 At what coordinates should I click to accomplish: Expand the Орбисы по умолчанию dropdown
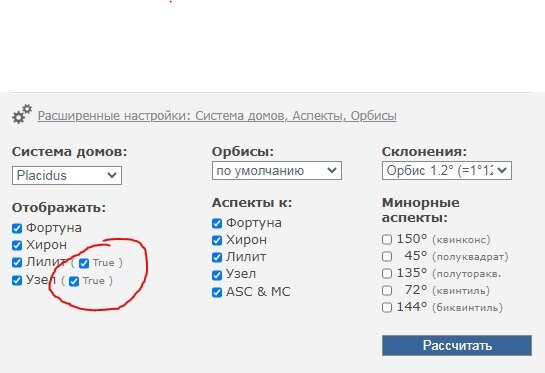(x=277, y=170)
